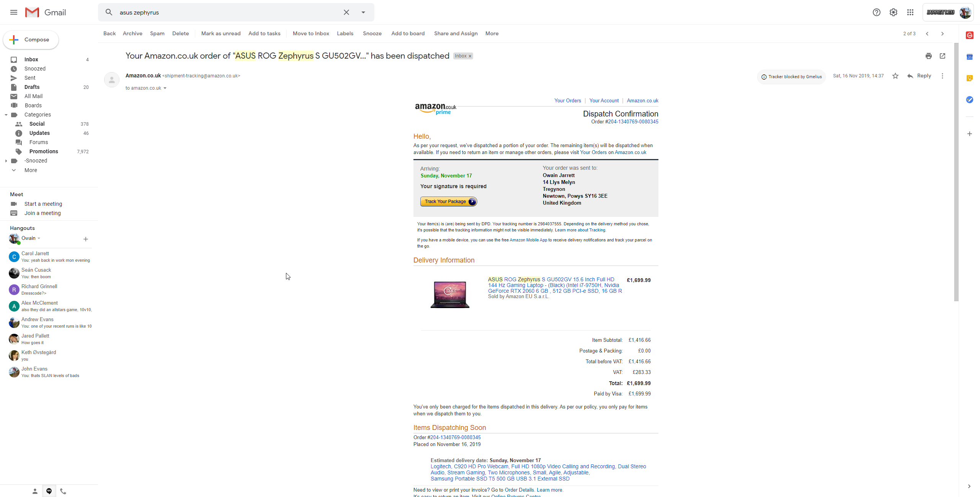This screenshot has height=497, width=980.
Task: Open the main menu hamburger icon
Action: pyautogui.click(x=14, y=12)
